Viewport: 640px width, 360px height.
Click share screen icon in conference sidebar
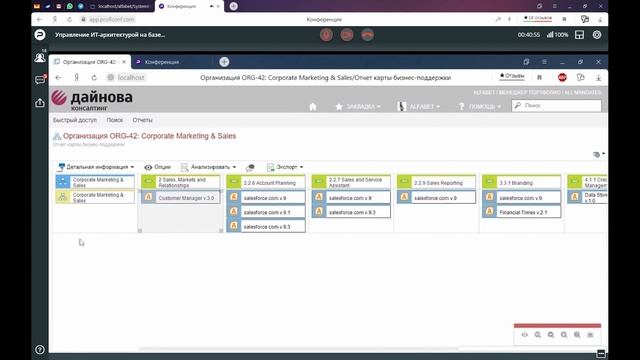40,102
